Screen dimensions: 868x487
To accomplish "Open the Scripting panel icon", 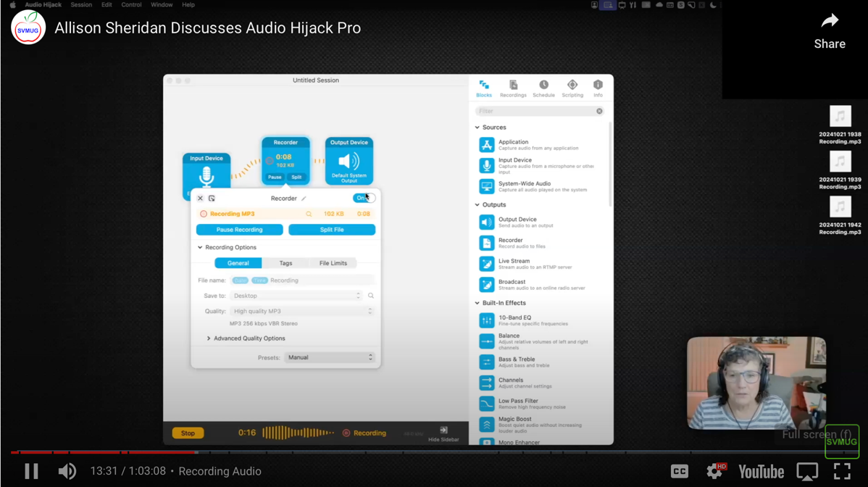I will pyautogui.click(x=572, y=86).
